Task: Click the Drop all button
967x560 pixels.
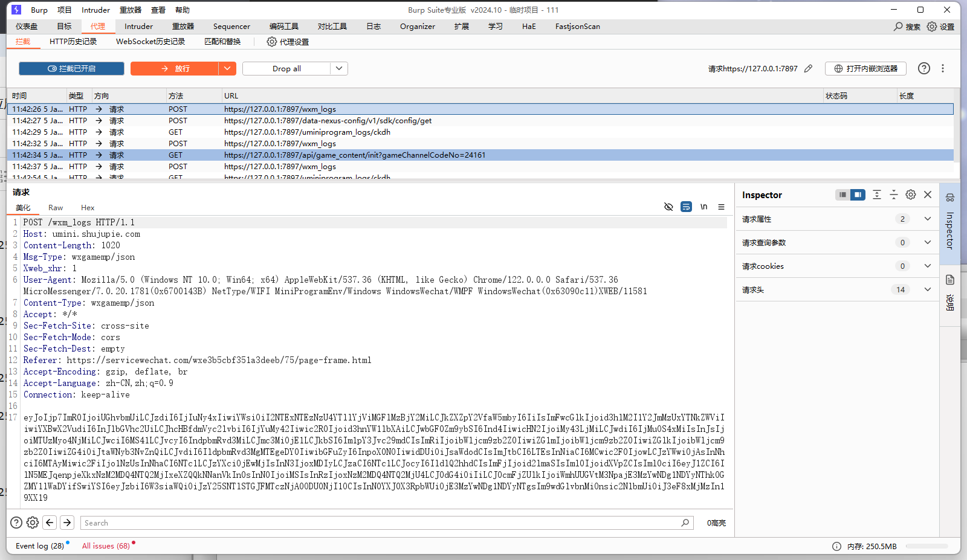Action: tap(286, 69)
